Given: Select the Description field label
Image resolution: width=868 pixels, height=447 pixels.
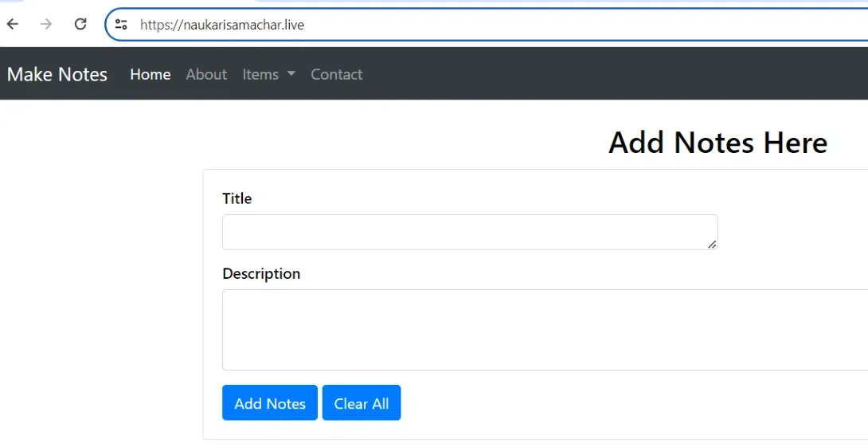Looking at the screenshot, I should [261, 273].
